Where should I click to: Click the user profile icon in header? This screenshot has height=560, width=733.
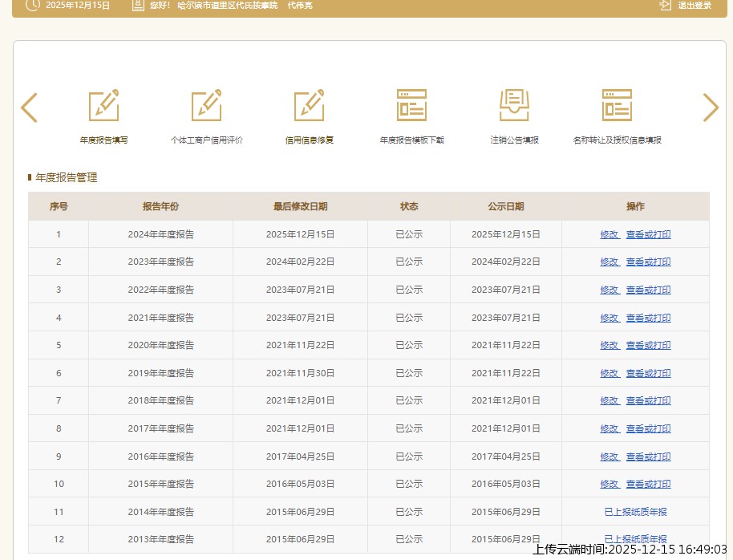[x=138, y=5]
